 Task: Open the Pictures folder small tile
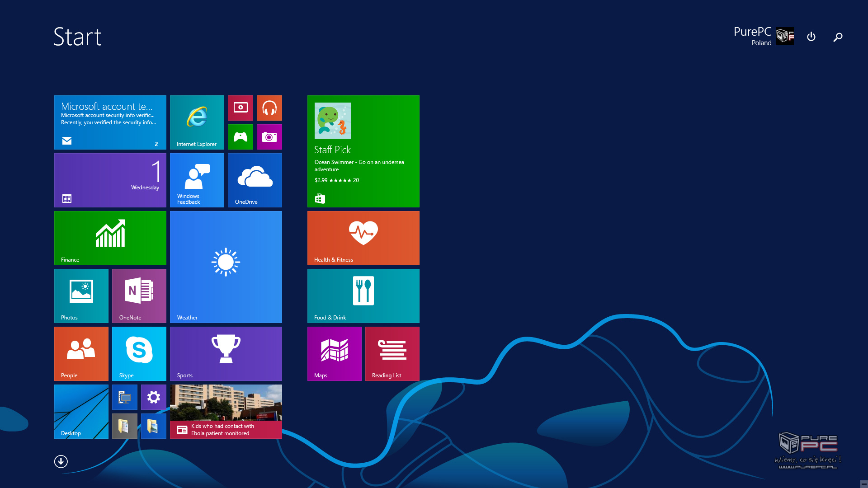point(154,426)
